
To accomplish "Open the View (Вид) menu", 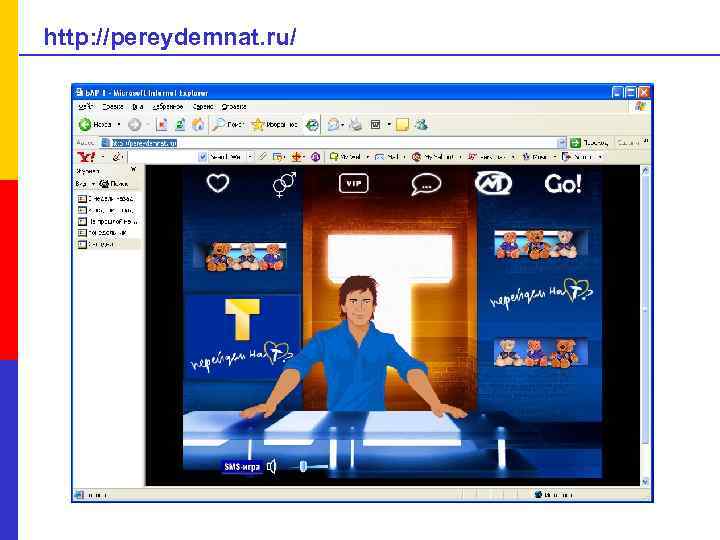I will pos(138,107).
